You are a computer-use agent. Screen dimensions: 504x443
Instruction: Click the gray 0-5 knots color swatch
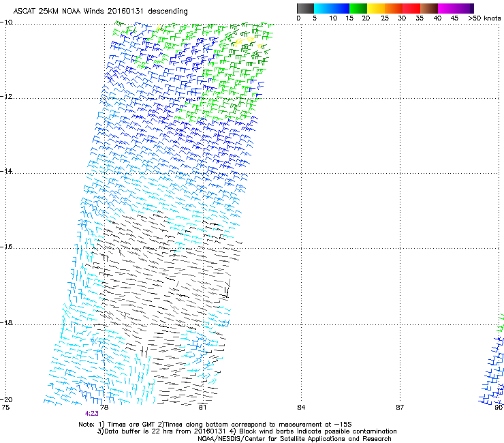tap(305, 8)
